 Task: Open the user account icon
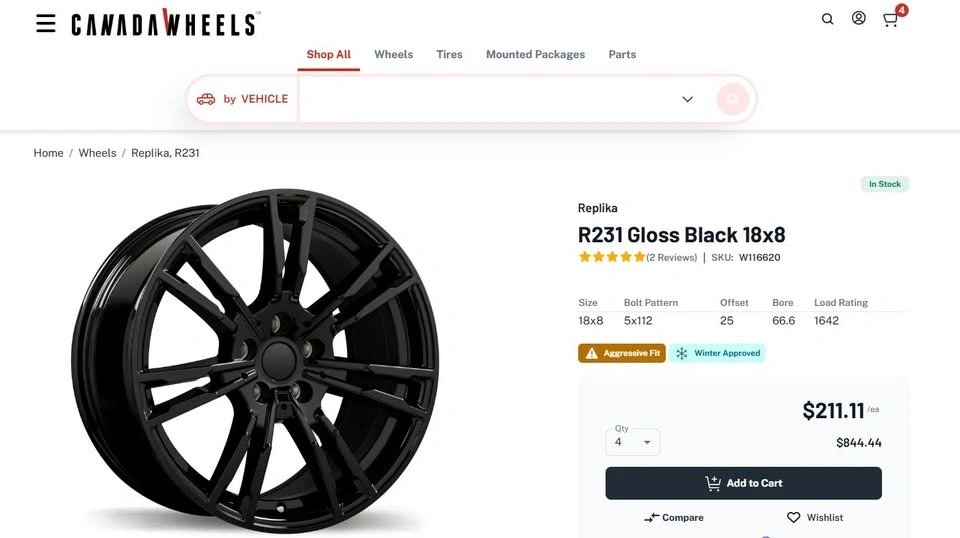point(858,18)
